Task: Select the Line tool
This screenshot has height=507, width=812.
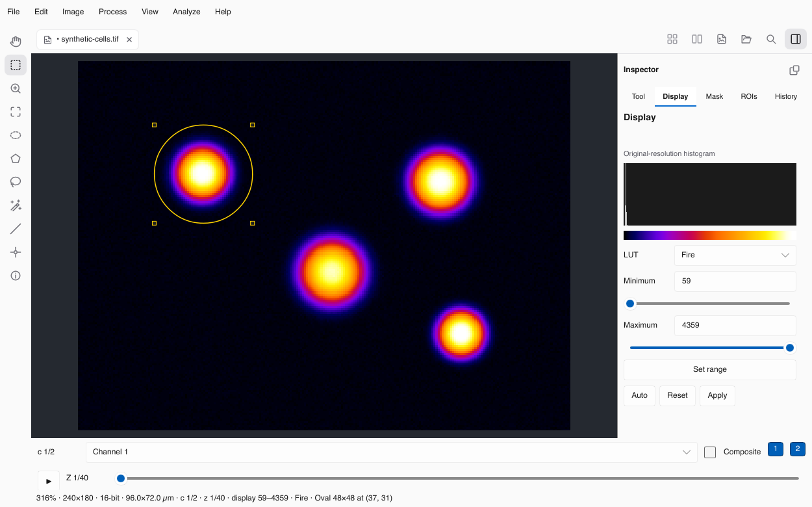Action: 16,229
